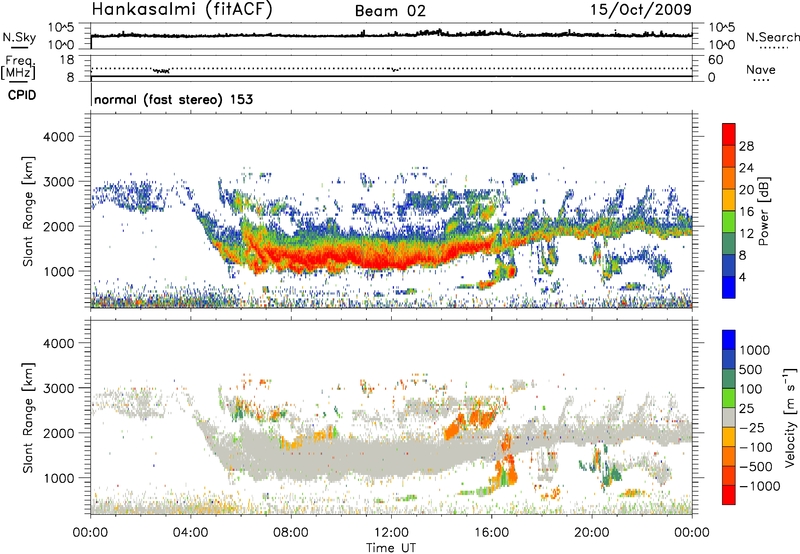This screenshot has height=554, width=800.
Task: Click the red bottom segment of velocity colorbar
Action: [729, 495]
